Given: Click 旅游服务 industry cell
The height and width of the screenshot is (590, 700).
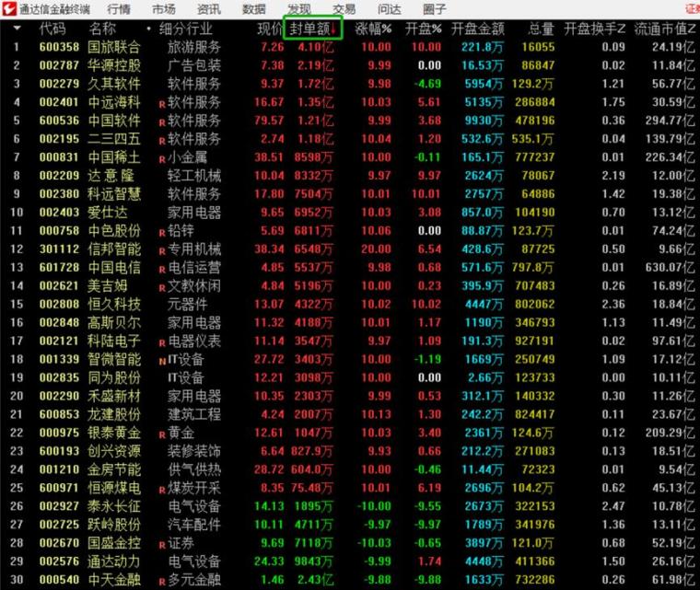Looking at the screenshot, I should pos(194,47).
